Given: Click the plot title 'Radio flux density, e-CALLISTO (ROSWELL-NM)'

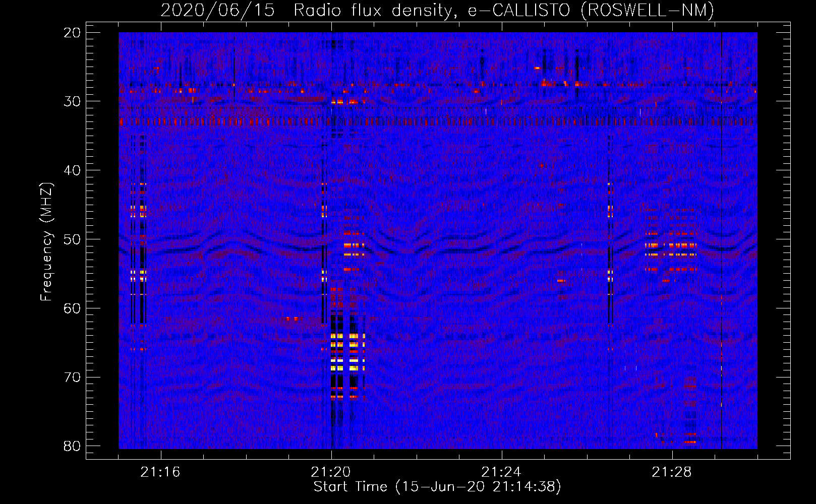Looking at the screenshot, I should click(504, 10).
